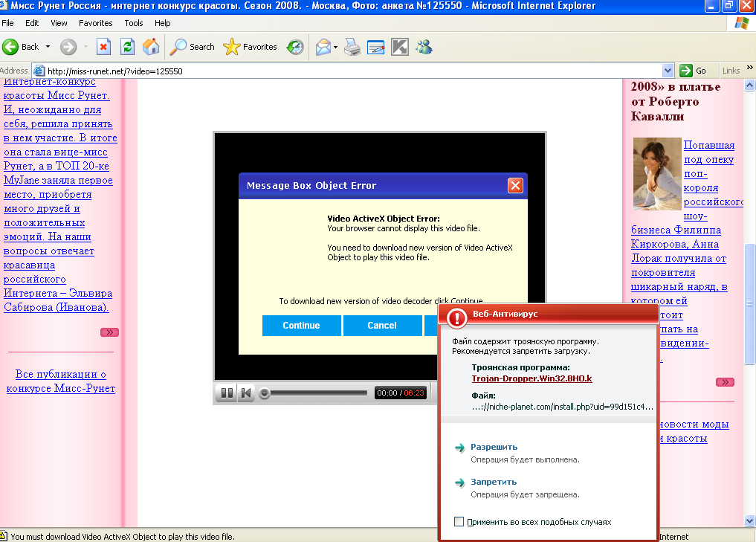Click the Continue button in error dialog

[x=301, y=326]
